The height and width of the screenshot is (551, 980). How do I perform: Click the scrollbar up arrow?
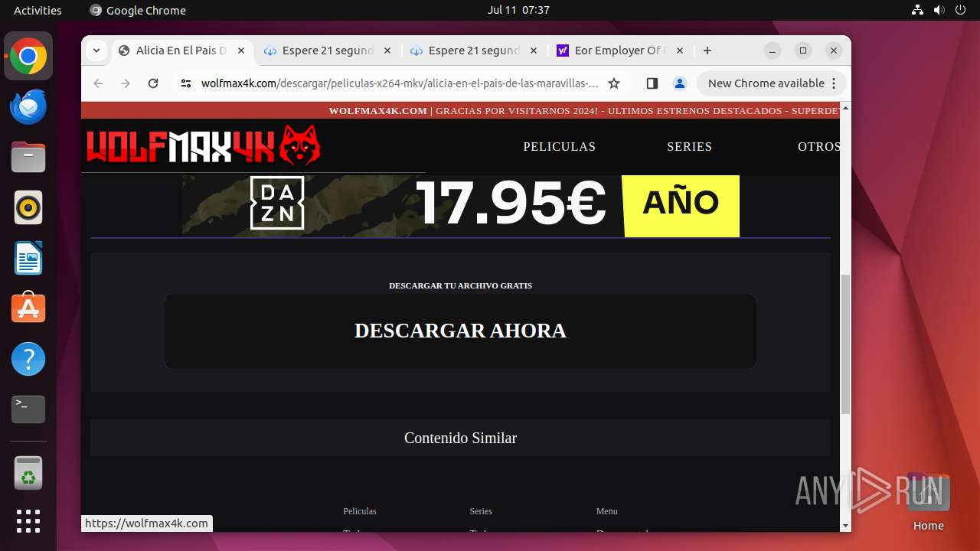(x=845, y=108)
